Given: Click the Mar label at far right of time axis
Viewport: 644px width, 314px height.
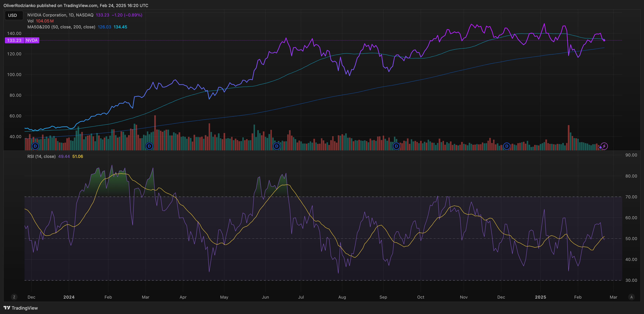Looking at the screenshot, I should click(x=613, y=297).
